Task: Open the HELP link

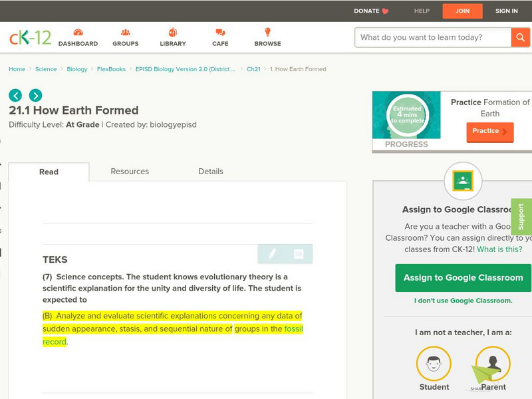Action: pos(422,11)
